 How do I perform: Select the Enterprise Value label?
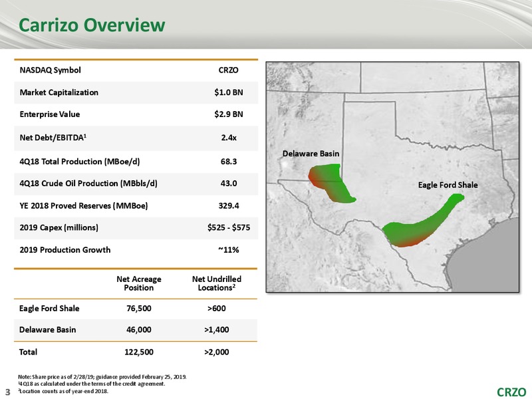click(50, 114)
